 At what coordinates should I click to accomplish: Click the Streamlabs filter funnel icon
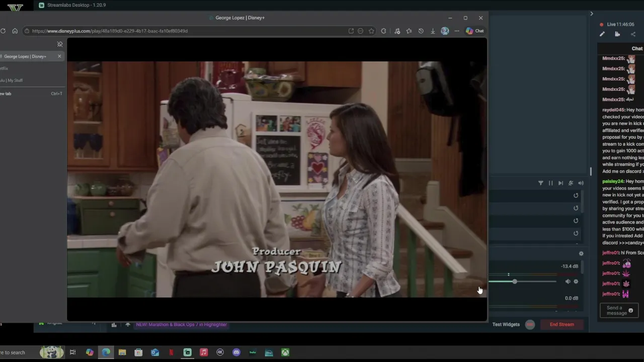541,184
